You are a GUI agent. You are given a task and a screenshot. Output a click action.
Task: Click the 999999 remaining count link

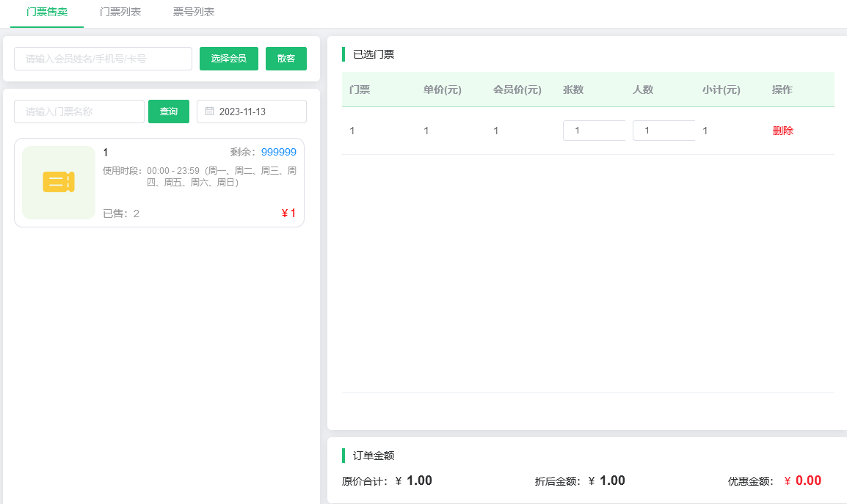277,152
